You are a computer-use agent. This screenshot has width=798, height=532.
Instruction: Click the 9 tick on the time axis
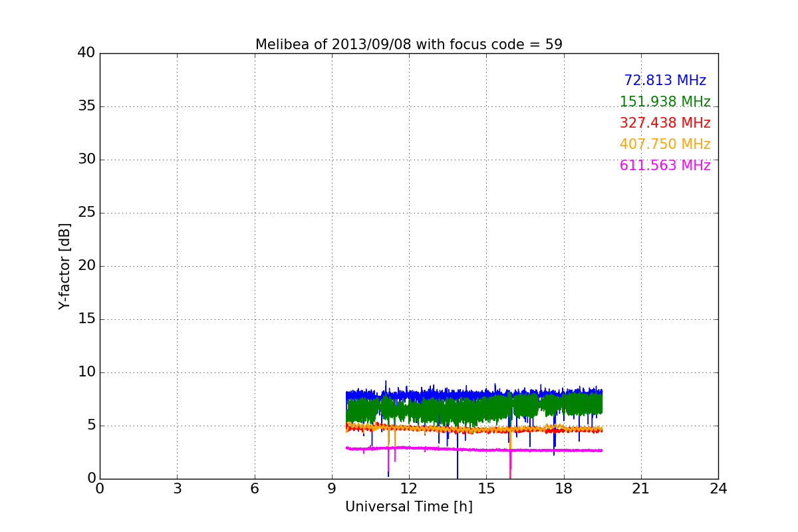[x=332, y=489]
